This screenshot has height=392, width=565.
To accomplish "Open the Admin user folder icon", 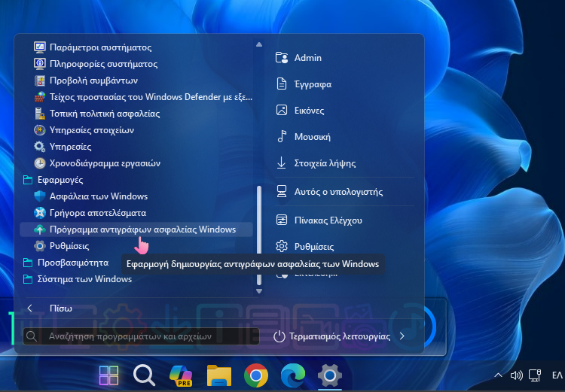I will pyautogui.click(x=282, y=58).
